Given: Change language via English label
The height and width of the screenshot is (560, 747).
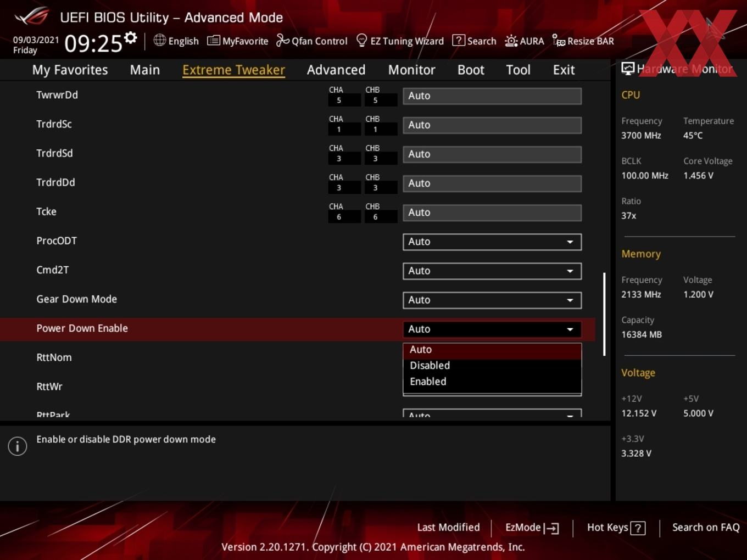Looking at the screenshot, I should [x=183, y=41].
